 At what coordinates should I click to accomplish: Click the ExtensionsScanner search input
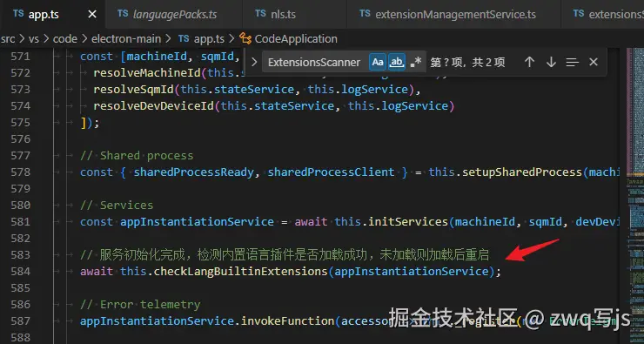tap(314, 63)
